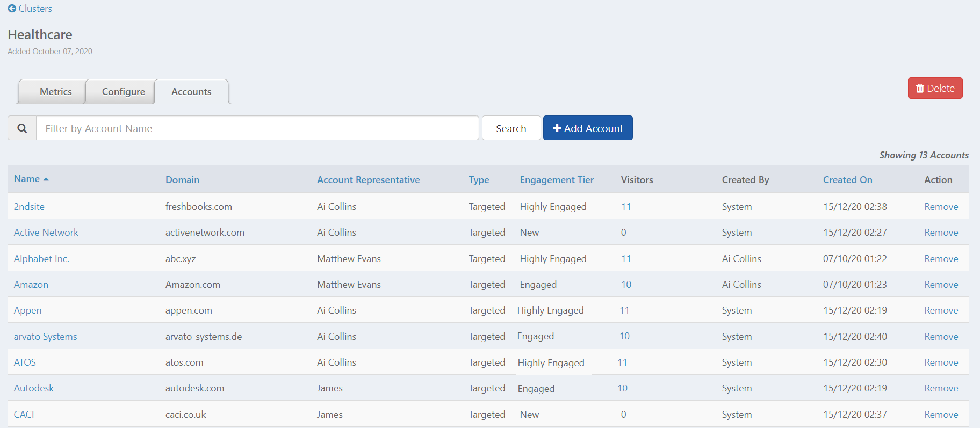Select the Accounts tab
Image resolution: width=980 pixels, height=428 pixels.
tap(191, 92)
